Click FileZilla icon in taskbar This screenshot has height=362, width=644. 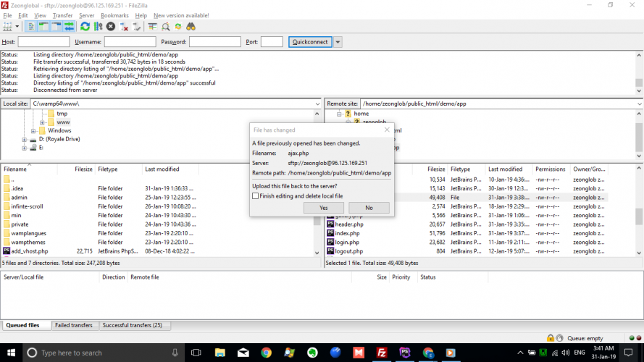click(x=382, y=353)
